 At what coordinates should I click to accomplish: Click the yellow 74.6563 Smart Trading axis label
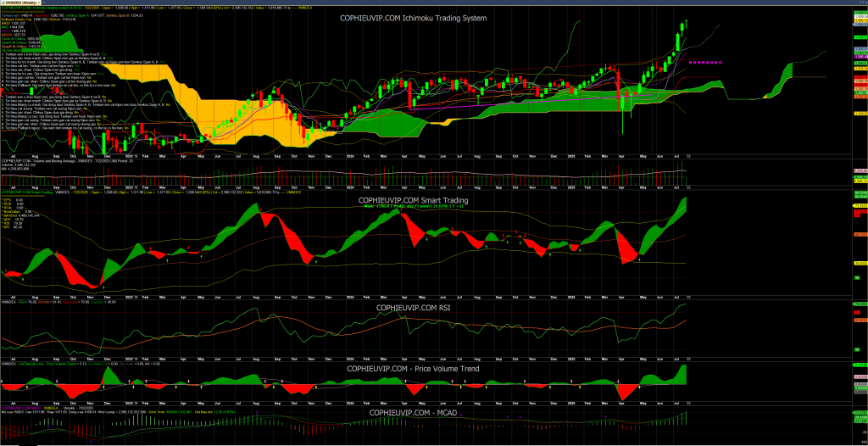click(861, 205)
